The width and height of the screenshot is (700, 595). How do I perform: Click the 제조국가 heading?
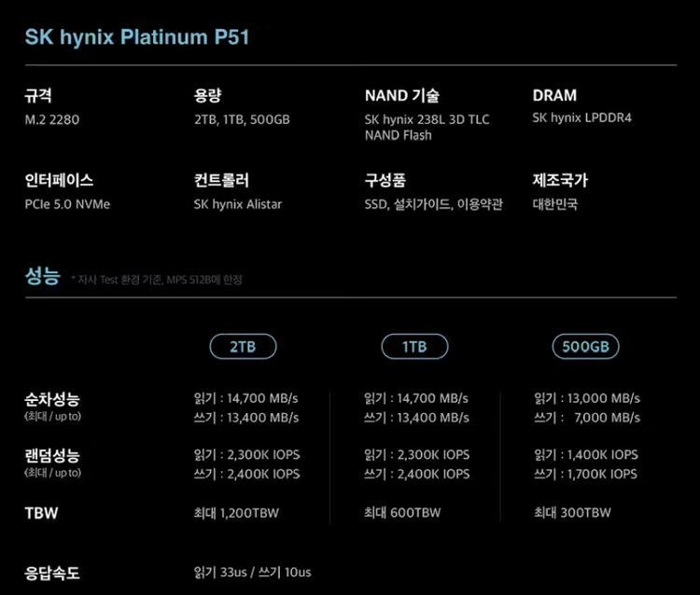(560, 181)
